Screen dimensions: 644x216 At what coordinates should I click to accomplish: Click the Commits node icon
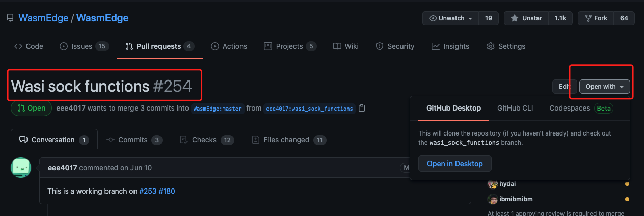[111, 140]
